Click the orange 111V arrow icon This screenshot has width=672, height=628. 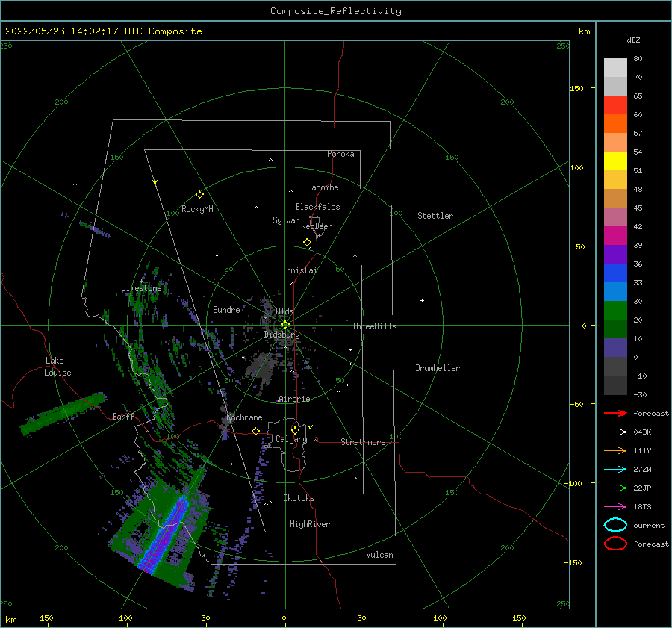[615, 450]
